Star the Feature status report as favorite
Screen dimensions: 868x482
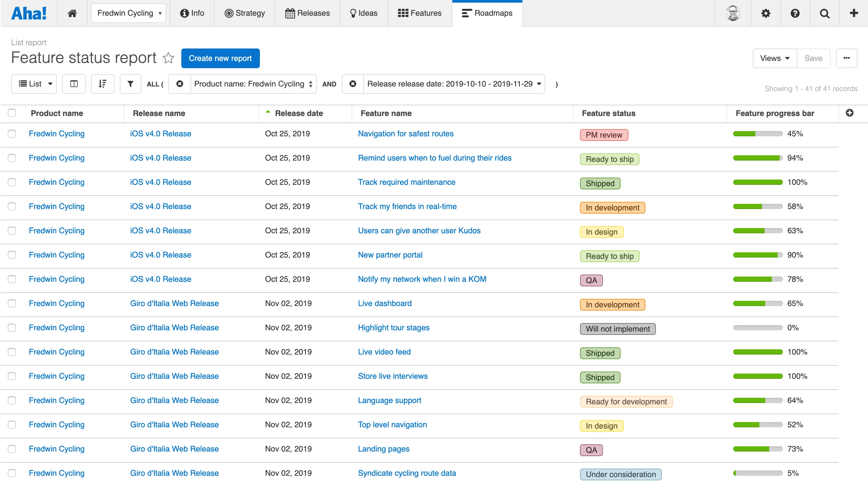pos(168,58)
